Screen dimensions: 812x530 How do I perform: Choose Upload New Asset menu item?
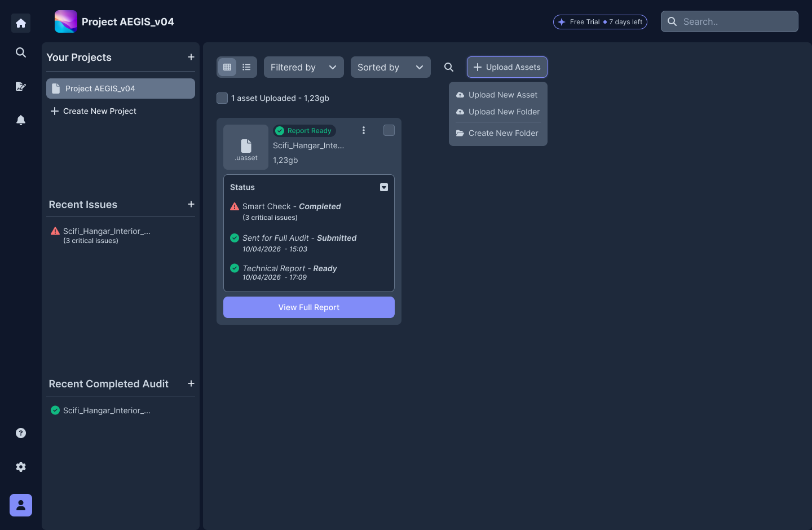pos(497,95)
